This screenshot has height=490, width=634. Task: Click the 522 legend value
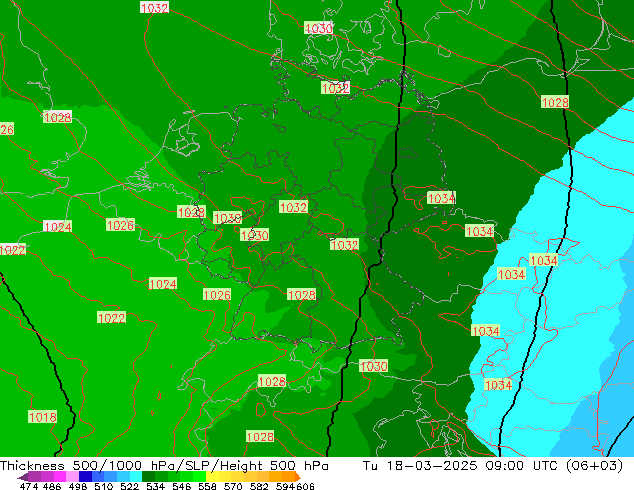click(129, 486)
